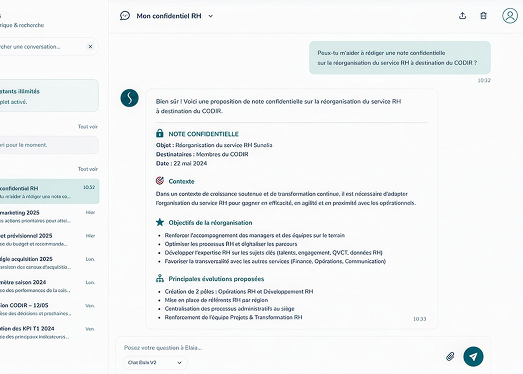Click the bullet 'Mise en place de référents RH par région'

pyautogui.click(x=216, y=300)
